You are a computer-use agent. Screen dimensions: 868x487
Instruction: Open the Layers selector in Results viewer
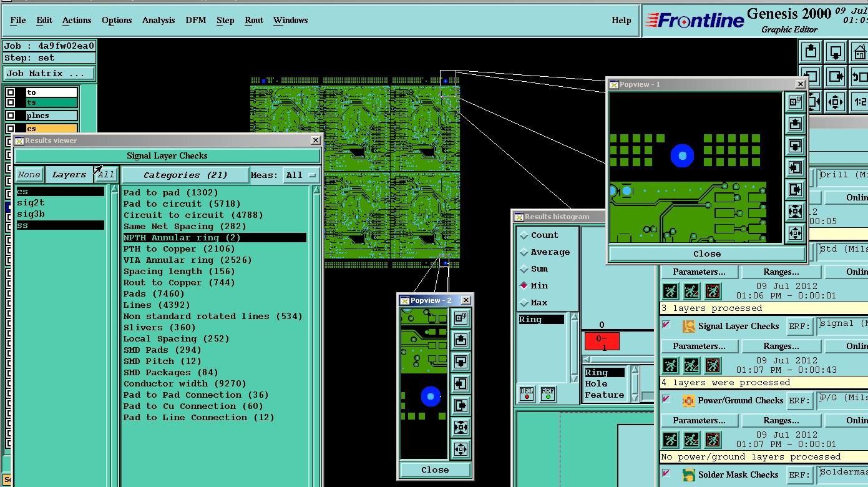[x=69, y=175]
